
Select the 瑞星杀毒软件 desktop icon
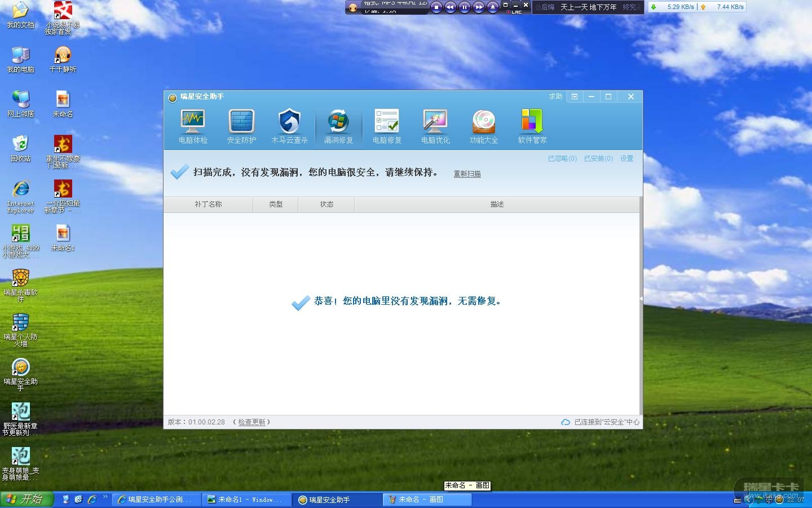(20, 286)
